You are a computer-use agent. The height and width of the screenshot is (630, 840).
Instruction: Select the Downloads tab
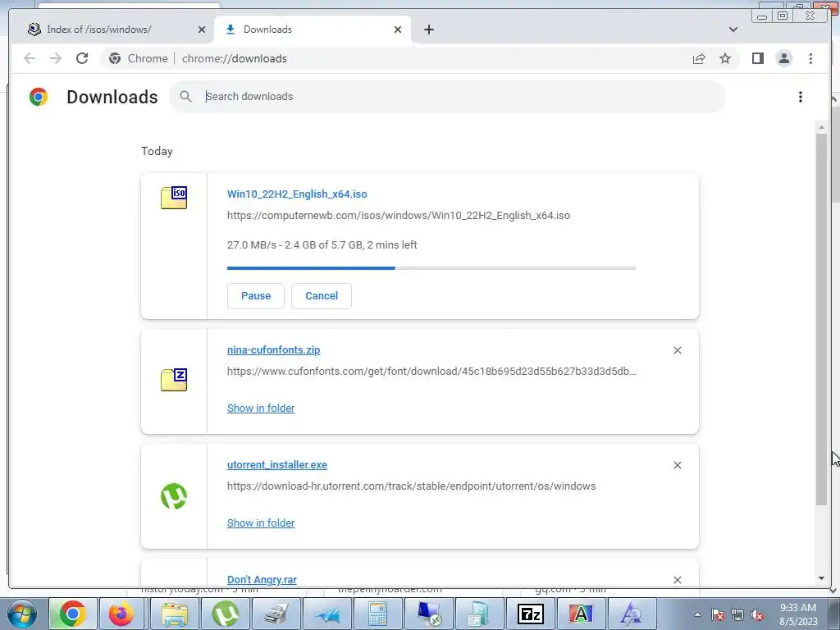click(313, 30)
